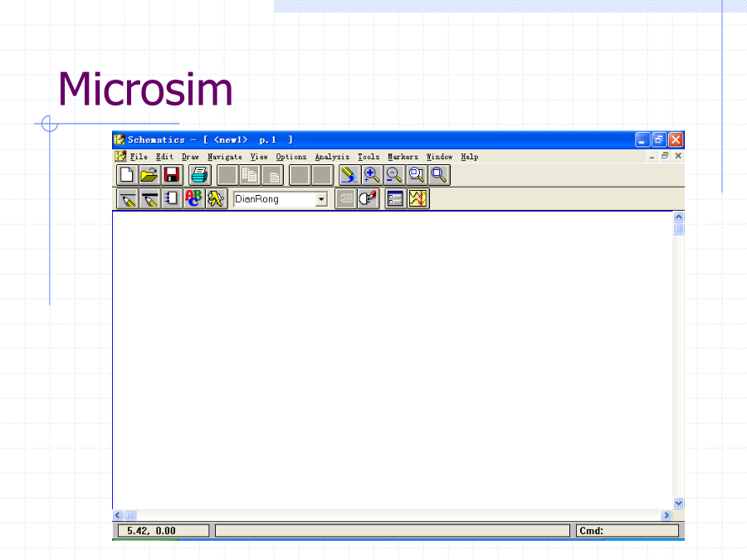Open the View menu
This screenshot has height=560, width=747.
tap(259, 157)
